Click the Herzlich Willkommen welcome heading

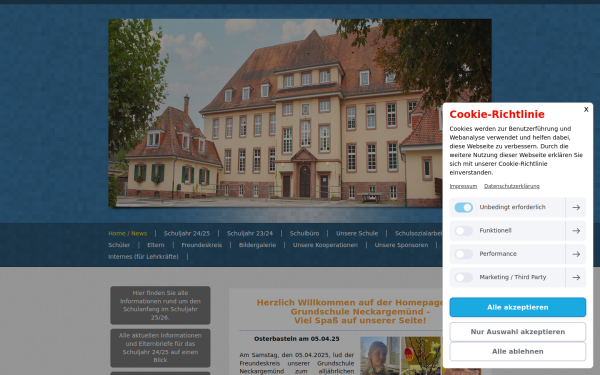point(349,311)
